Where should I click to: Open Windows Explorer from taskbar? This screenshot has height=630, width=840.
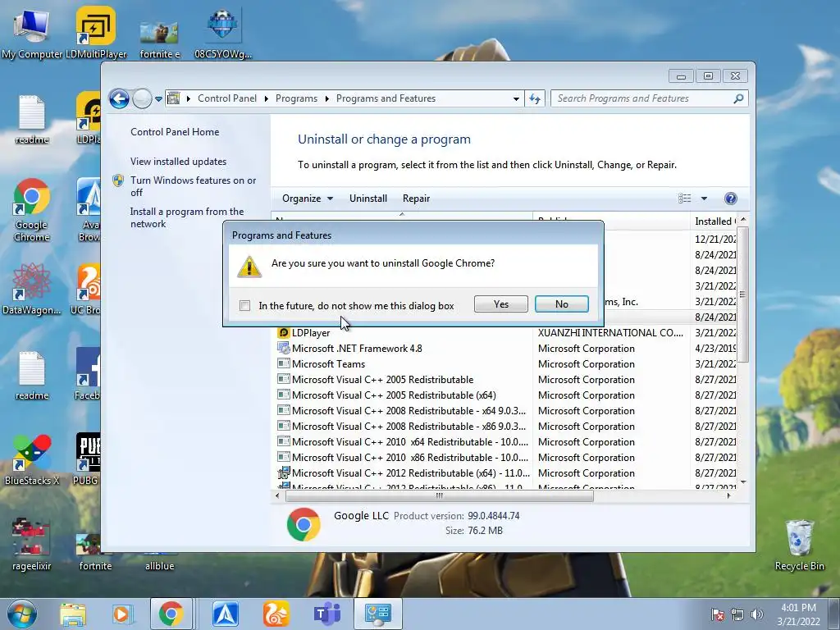coord(73,614)
